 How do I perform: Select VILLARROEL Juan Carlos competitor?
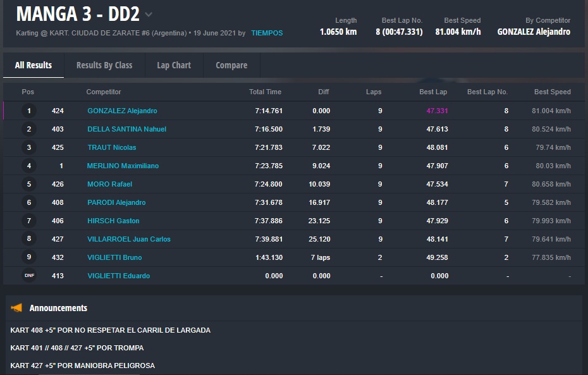click(129, 239)
